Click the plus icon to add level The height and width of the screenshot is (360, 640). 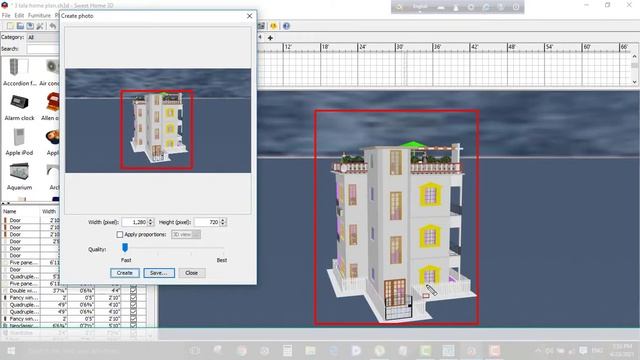click(x=270, y=38)
